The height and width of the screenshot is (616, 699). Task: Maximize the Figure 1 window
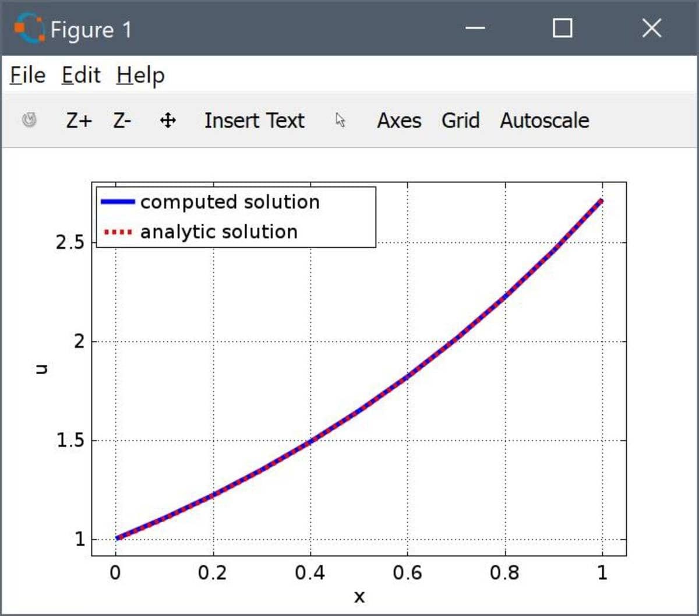[x=561, y=27]
